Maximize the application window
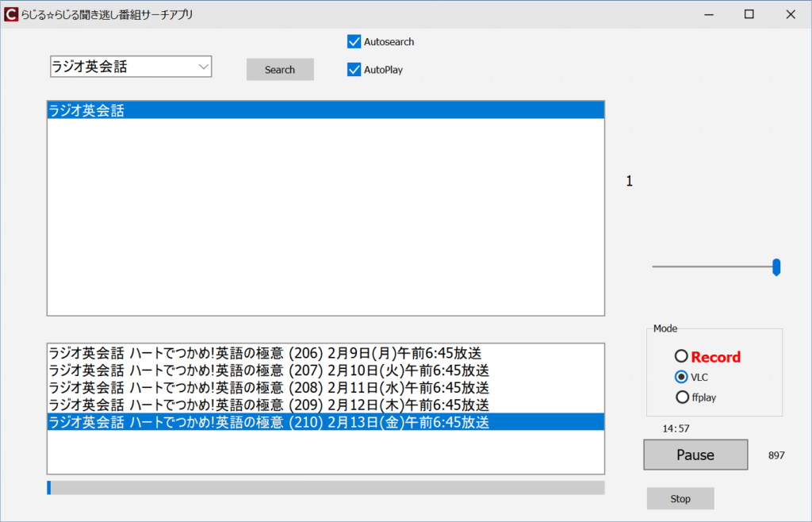The height and width of the screenshot is (522, 812). (x=749, y=14)
